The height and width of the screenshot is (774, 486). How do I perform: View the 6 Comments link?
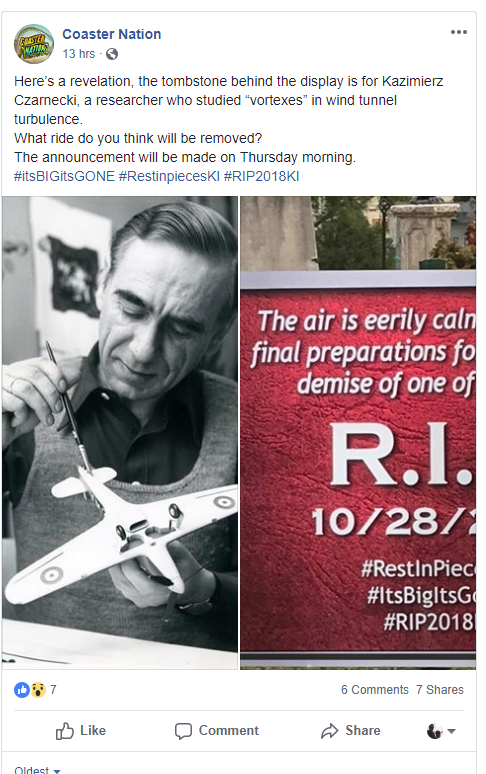click(374, 690)
